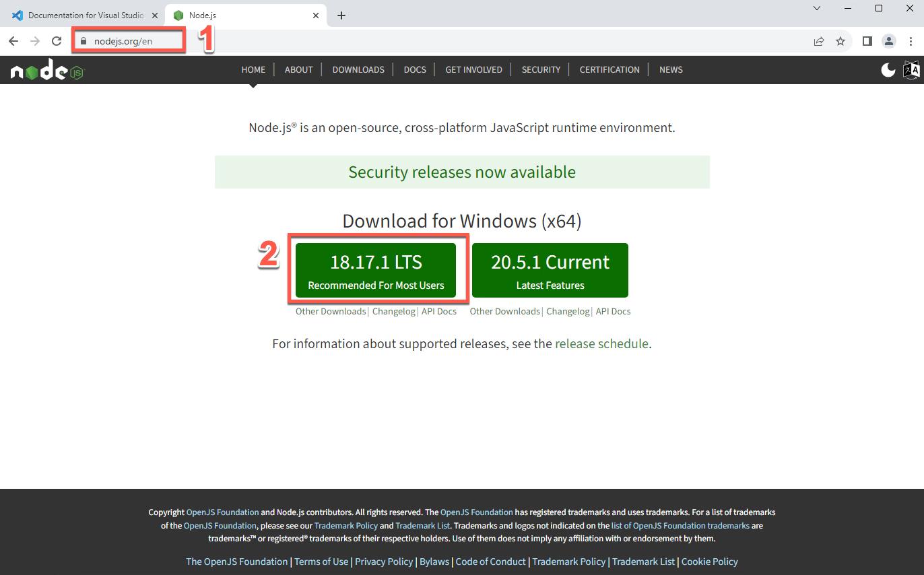The height and width of the screenshot is (575, 924).
Task: Toggle dark mode moon icon
Action: (x=888, y=69)
